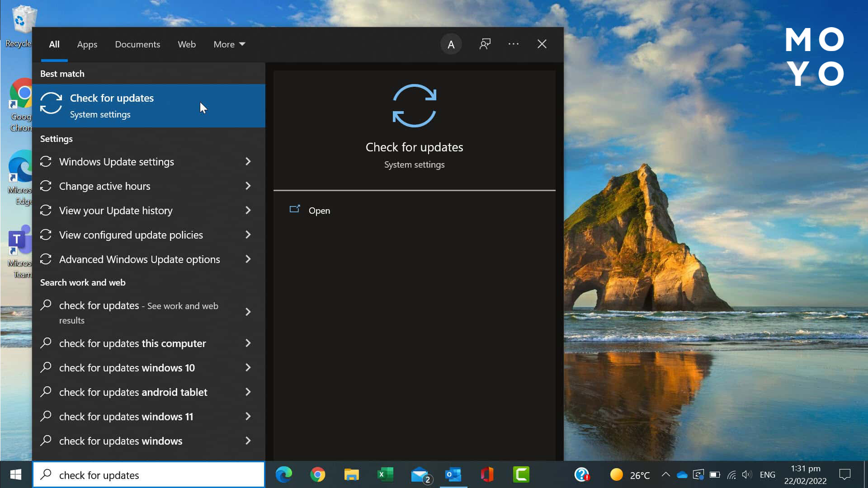Expand arrow beside Windows Update settings
The image size is (868, 488).
point(248,162)
